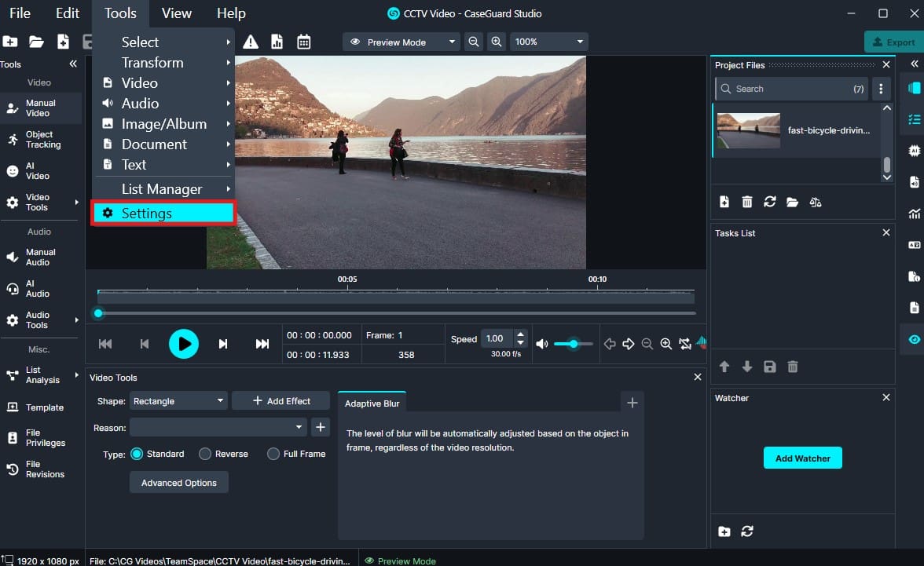Expand the Preview Mode dropdown
The height and width of the screenshot is (566, 924).
click(x=401, y=42)
